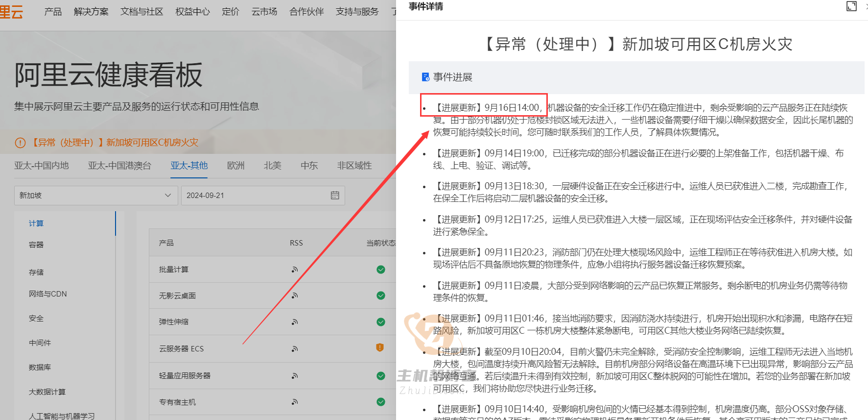Select the 亚太-其他 tab
868x420 pixels.
click(189, 166)
